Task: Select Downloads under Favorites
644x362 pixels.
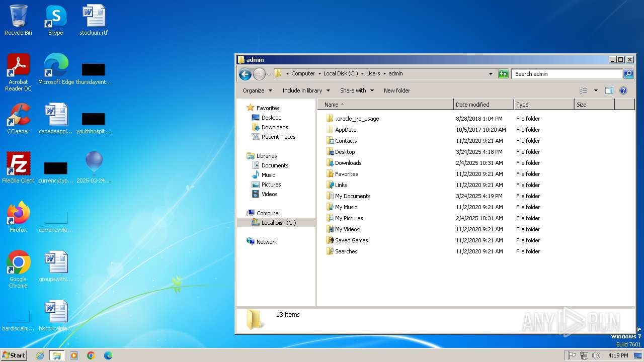Action: [x=275, y=127]
